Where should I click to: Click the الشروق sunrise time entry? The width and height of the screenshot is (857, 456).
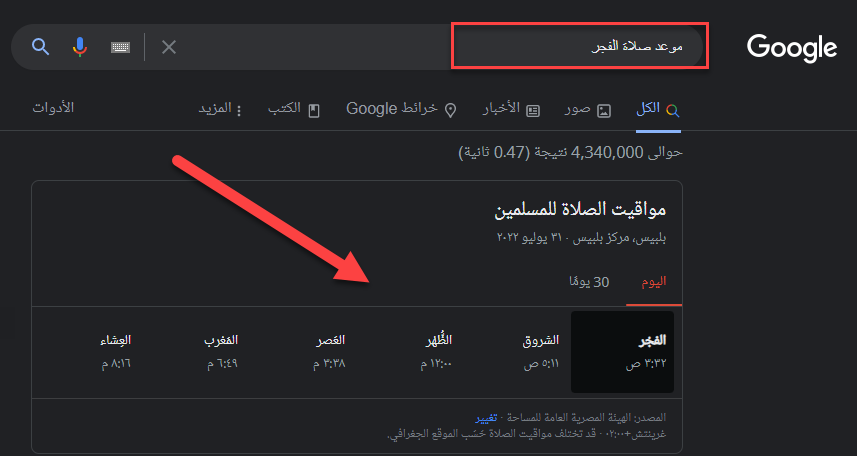541,352
